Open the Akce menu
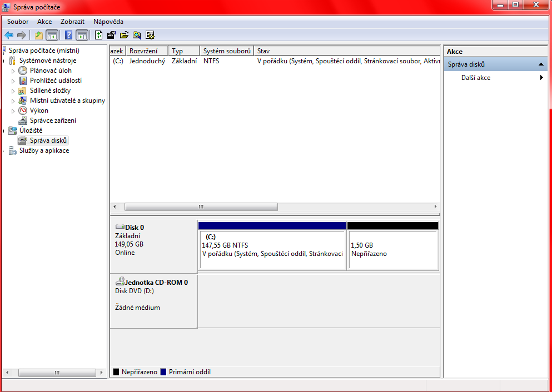The height and width of the screenshot is (392, 552). click(44, 22)
